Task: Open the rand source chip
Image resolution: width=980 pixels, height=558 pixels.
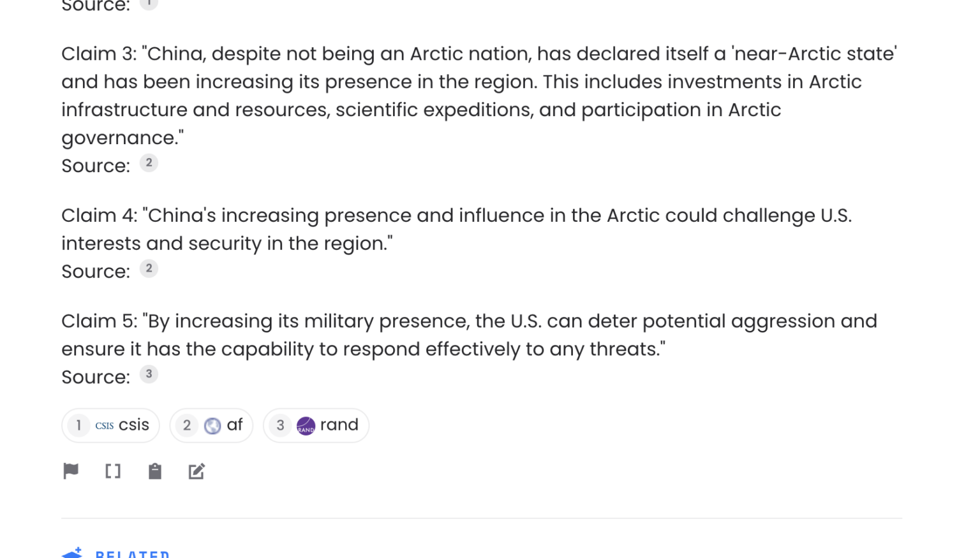Action: coord(316,425)
